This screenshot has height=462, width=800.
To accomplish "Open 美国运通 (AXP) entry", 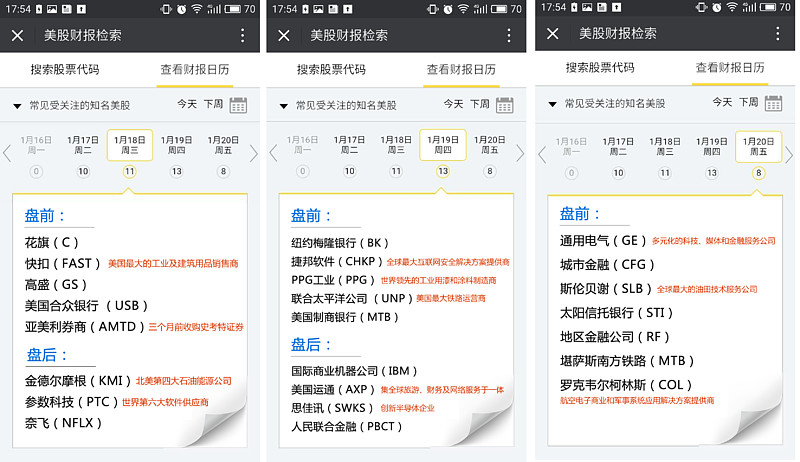I will tap(397, 390).
